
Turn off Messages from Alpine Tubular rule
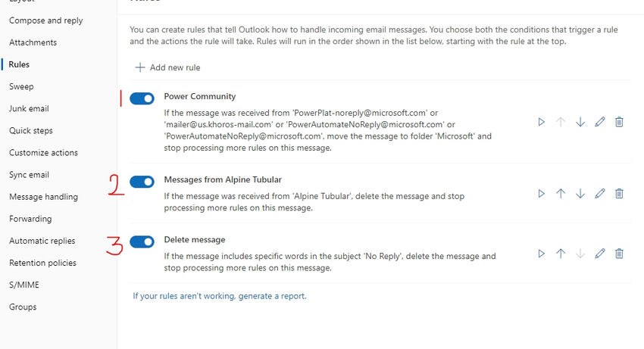pyautogui.click(x=142, y=182)
